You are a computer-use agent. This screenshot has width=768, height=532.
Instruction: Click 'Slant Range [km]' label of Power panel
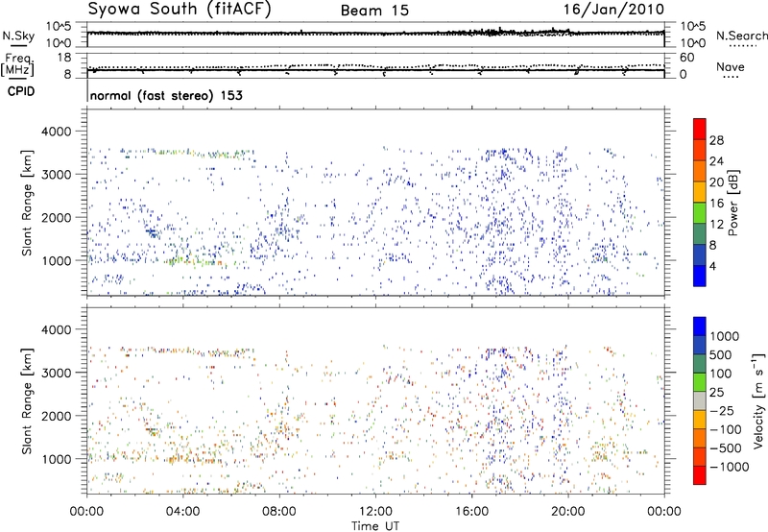27,203
